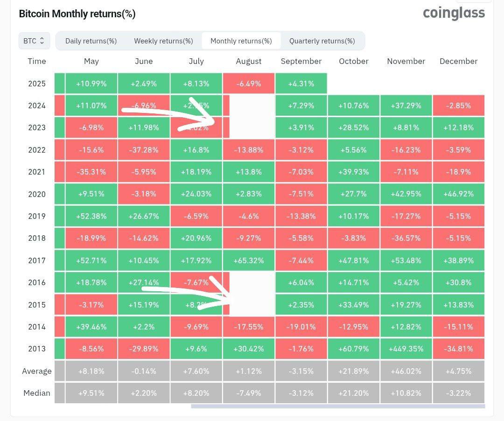The height and width of the screenshot is (421, 504).
Task: Open the BTC coin selector dropdown
Action: tap(34, 41)
